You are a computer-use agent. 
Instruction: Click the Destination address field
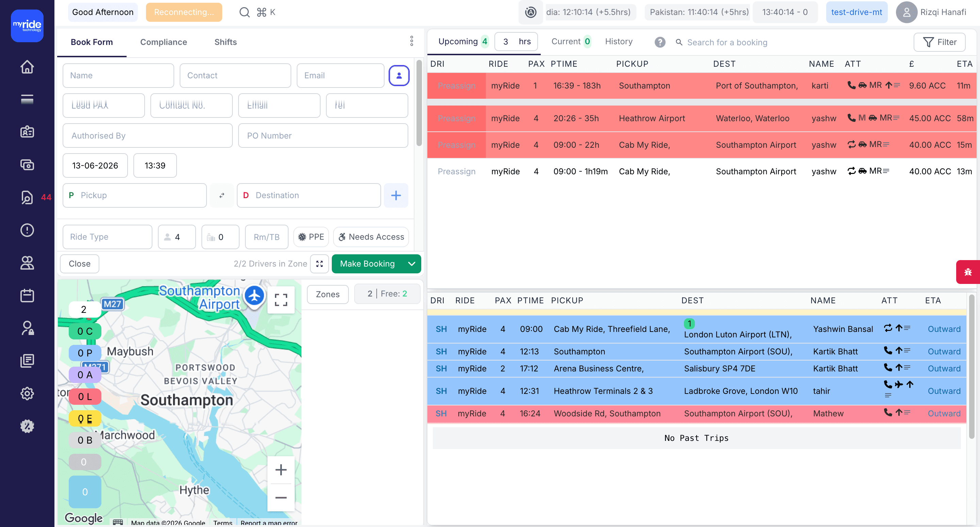(x=309, y=195)
